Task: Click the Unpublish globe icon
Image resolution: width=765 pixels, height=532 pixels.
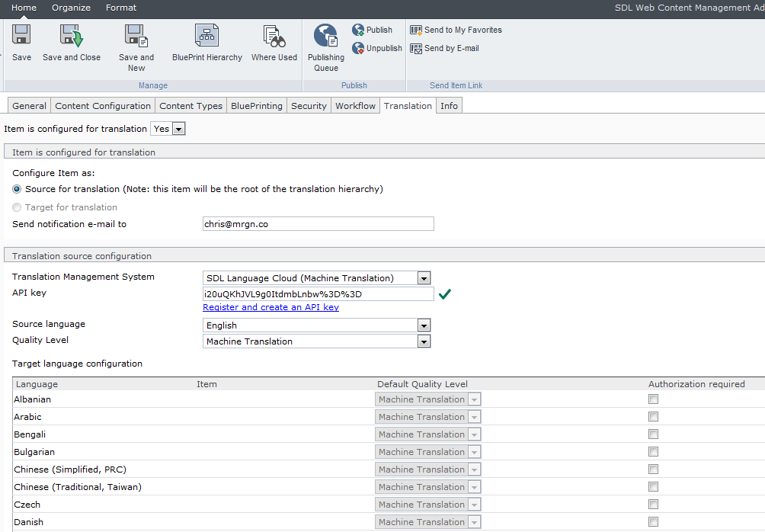Action: coord(359,48)
